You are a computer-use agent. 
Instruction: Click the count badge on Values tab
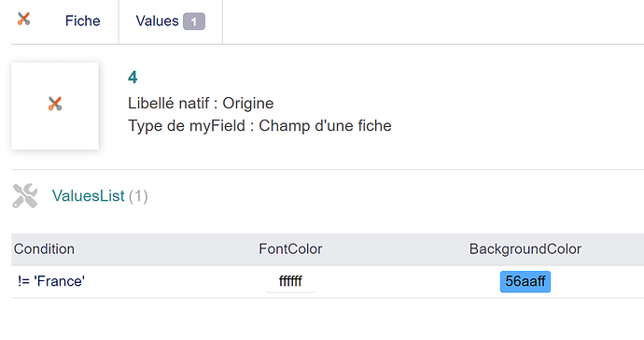[194, 21]
